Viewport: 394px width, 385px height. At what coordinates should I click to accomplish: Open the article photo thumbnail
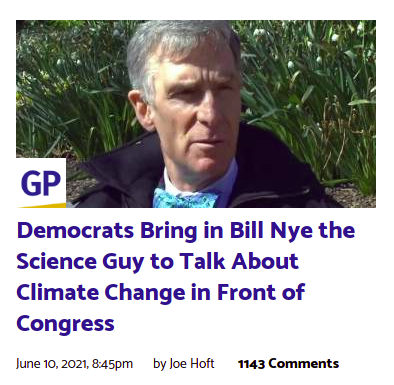196,114
